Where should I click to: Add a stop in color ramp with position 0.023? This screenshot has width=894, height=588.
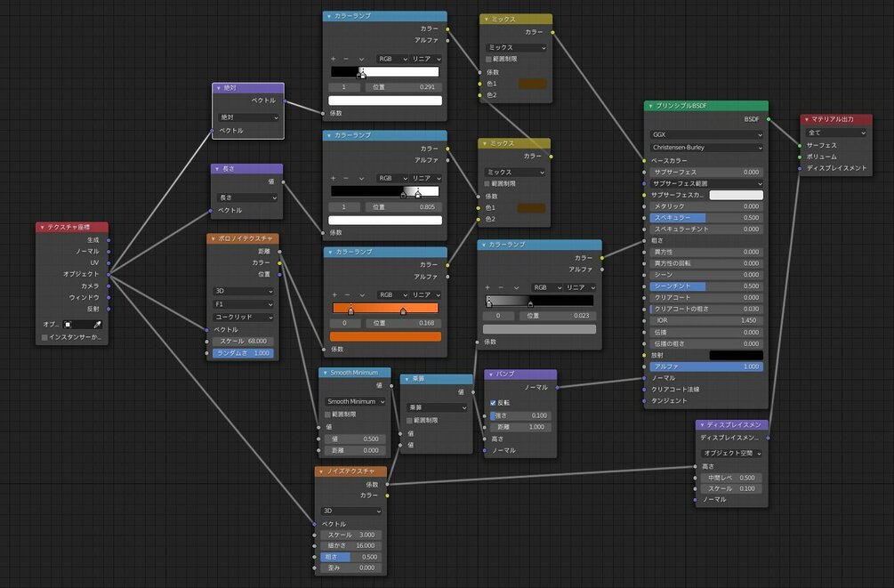(x=487, y=287)
